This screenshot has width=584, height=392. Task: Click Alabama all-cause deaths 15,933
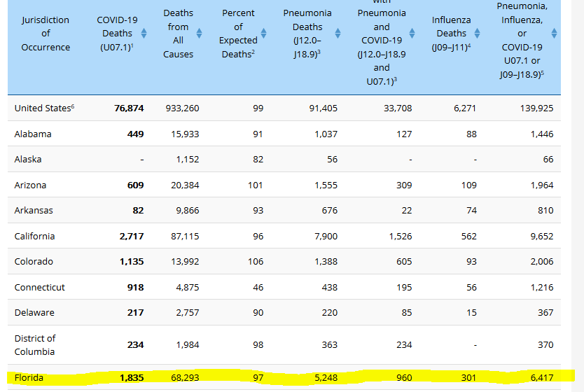tap(185, 134)
